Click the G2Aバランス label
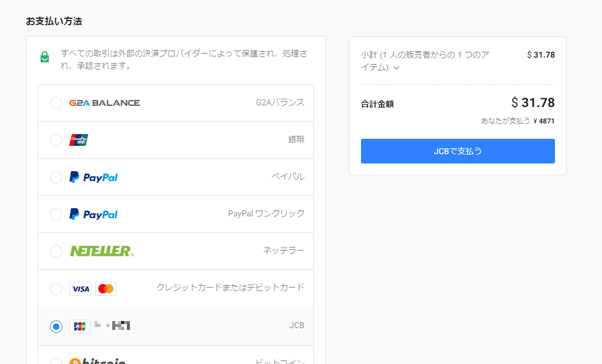Viewport: 602px width, 364px height. pos(280,102)
